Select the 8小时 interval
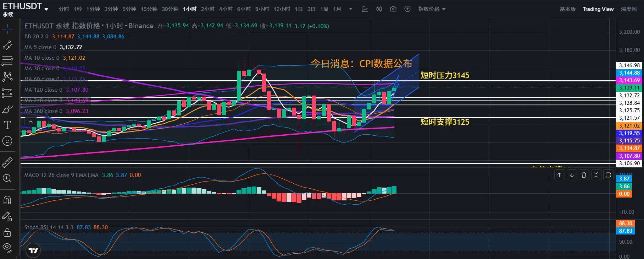This screenshot has width=644, height=259. coord(262,9)
